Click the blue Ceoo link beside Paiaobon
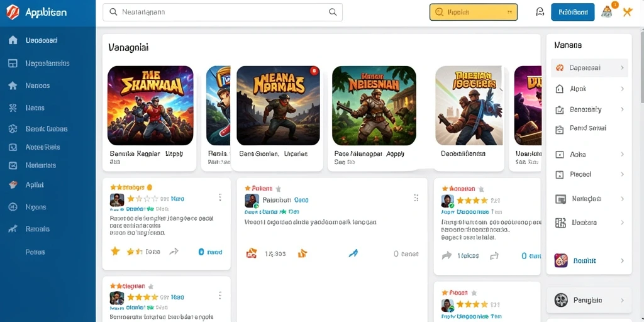This screenshot has width=644, height=322. 301,200
